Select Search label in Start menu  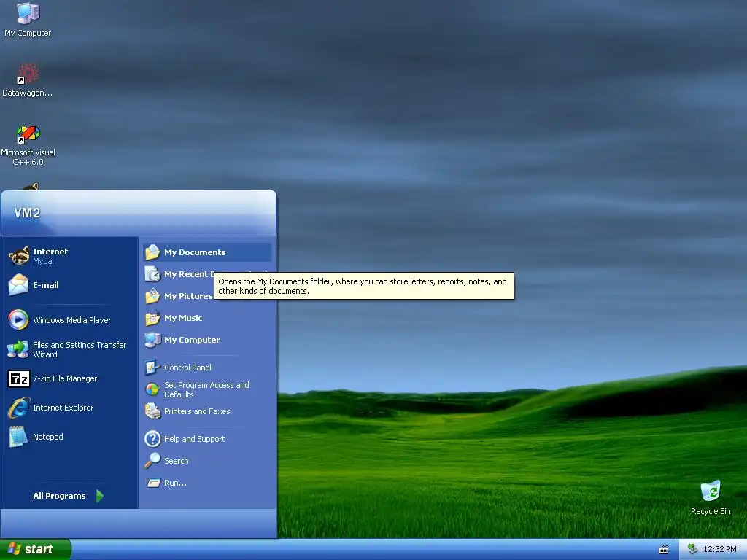point(177,461)
